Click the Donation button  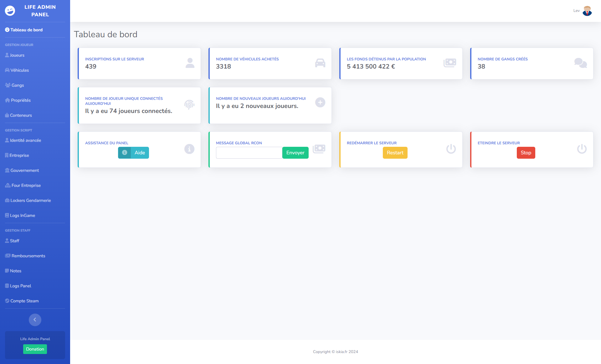pos(35,349)
